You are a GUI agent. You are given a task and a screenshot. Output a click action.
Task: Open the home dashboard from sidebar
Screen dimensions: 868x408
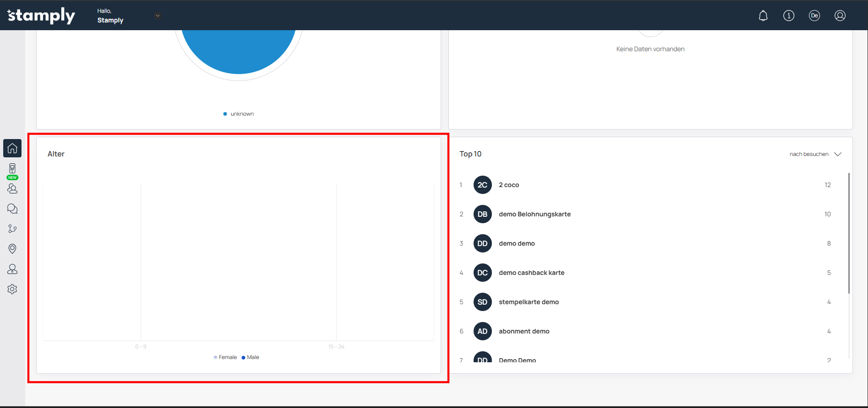pyautogui.click(x=12, y=148)
